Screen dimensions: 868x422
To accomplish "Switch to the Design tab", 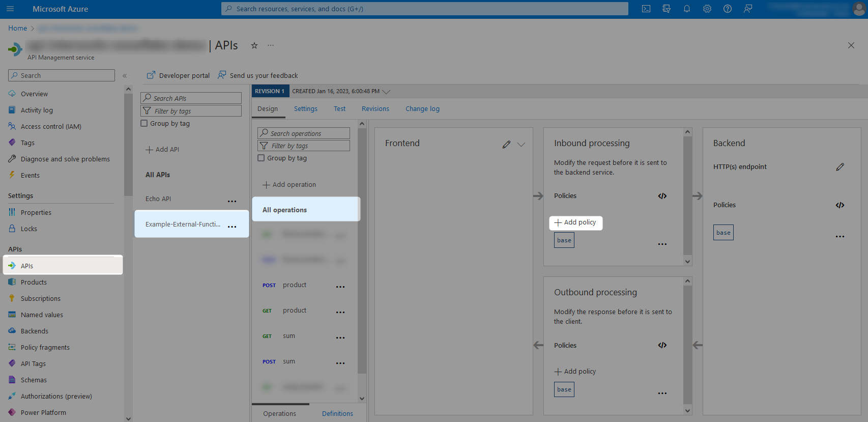I will (268, 109).
